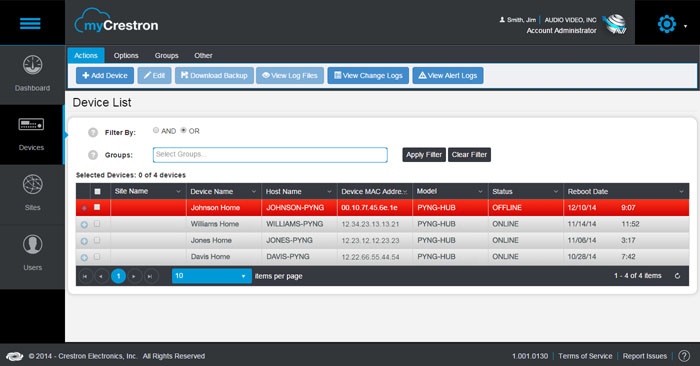The height and width of the screenshot is (366, 700).
Task: Go to the last page of the device table
Action: (x=150, y=276)
